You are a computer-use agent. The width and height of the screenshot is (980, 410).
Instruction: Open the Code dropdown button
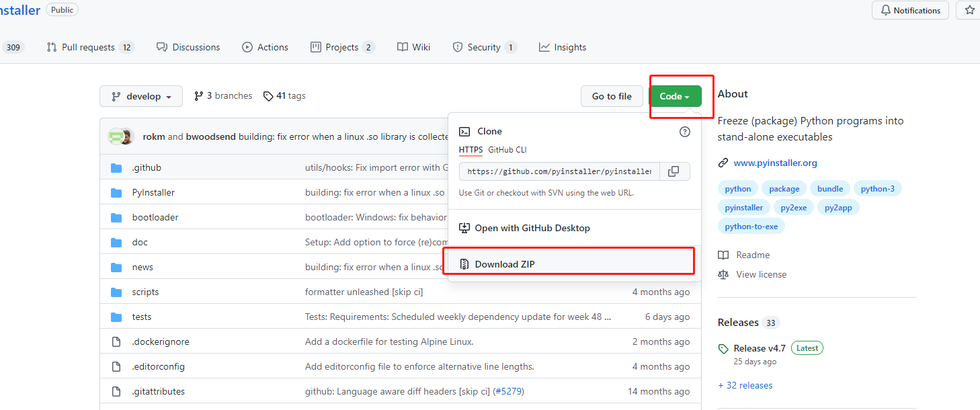point(675,96)
